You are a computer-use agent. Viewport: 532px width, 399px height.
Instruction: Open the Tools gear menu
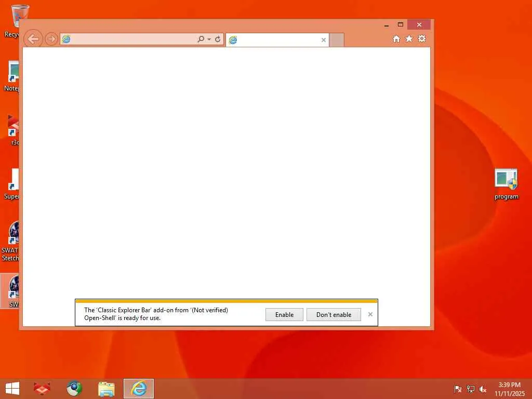(x=422, y=38)
